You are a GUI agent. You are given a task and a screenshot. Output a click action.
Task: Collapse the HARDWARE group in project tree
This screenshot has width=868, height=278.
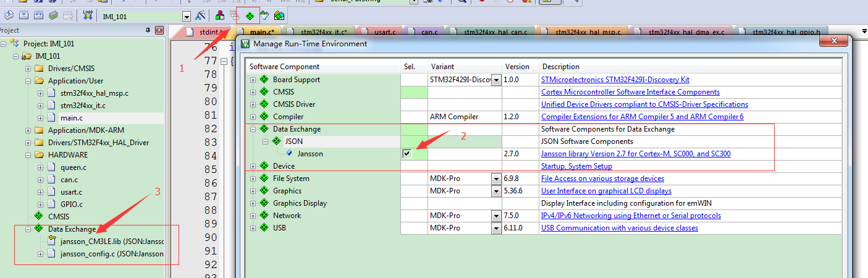28,155
